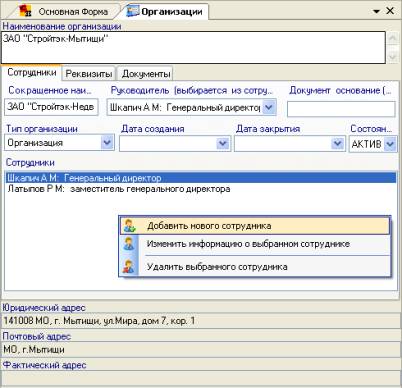Viewport: 402px width, 388px height.
Task: Click the empty Фактический адрес field
Action: [201, 378]
